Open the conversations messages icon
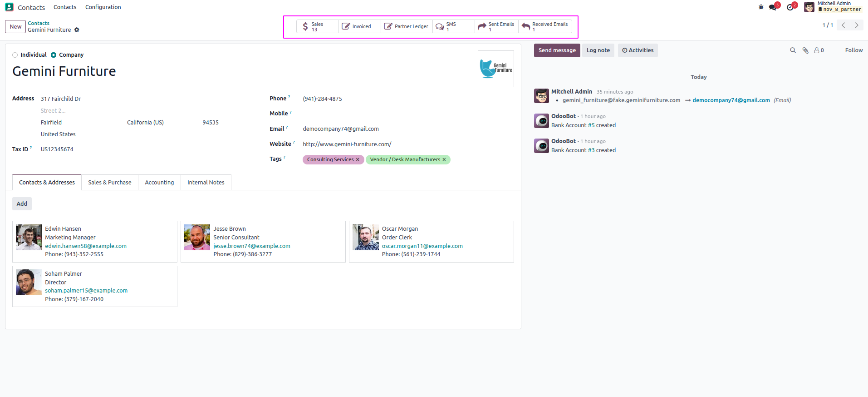 773,7
